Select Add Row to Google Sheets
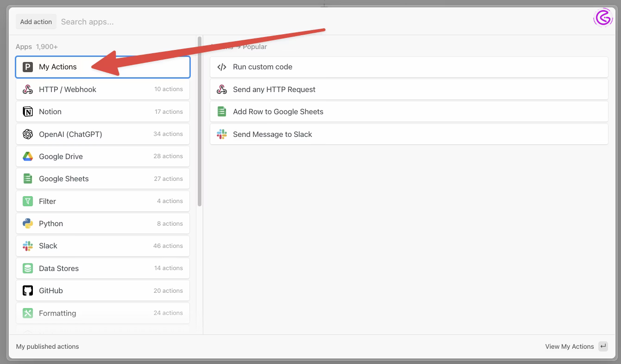The width and height of the screenshot is (621, 364). tap(278, 111)
